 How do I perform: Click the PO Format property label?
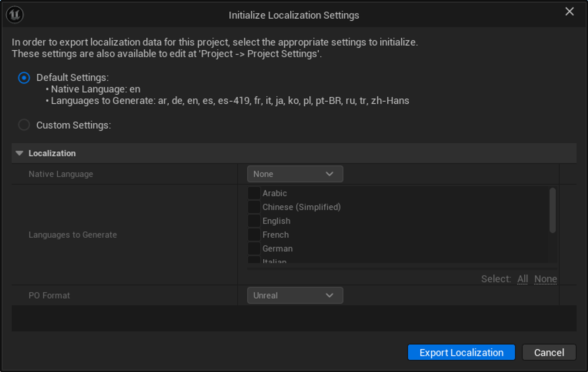tap(49, 296)
